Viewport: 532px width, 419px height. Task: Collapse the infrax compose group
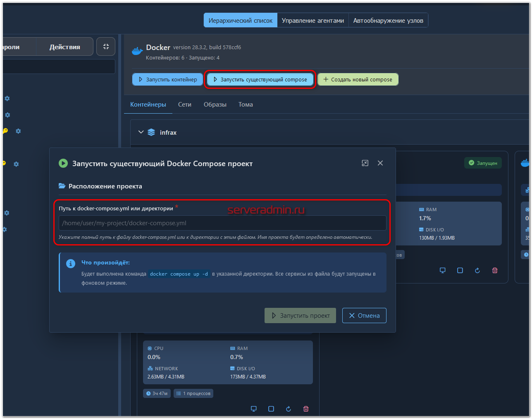[141, 132]
